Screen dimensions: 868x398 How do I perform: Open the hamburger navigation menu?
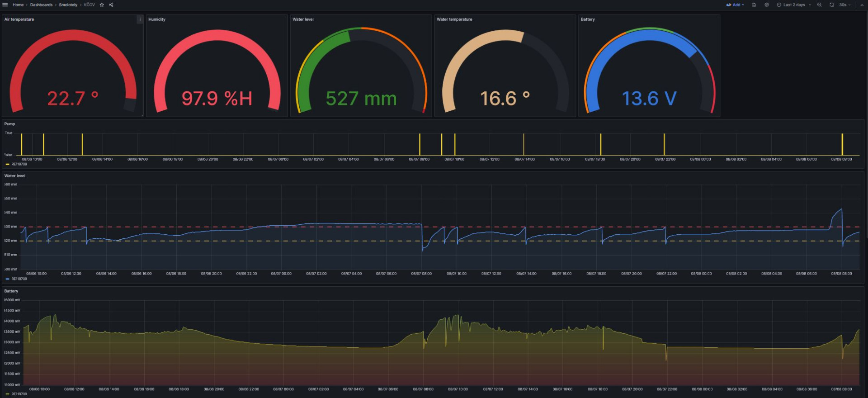(5, 5)
